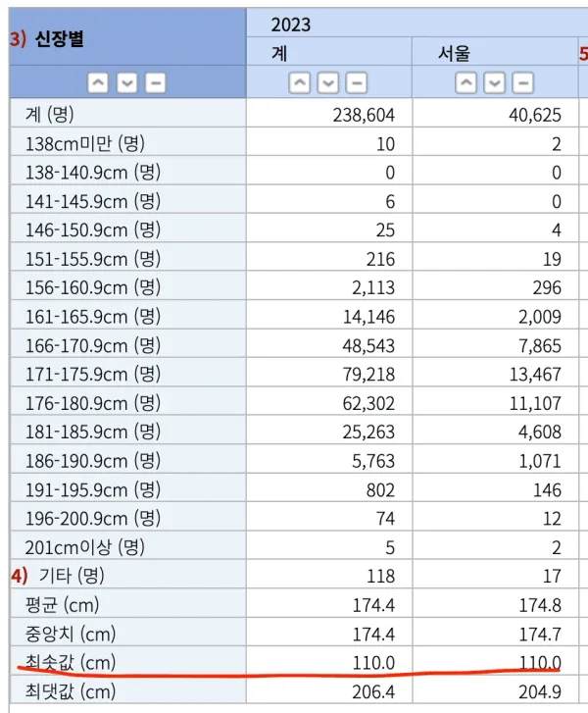Select the 146-150.9cm (명) row label
This screenshot has height=713, width=588.
click(x=93, y=230)
